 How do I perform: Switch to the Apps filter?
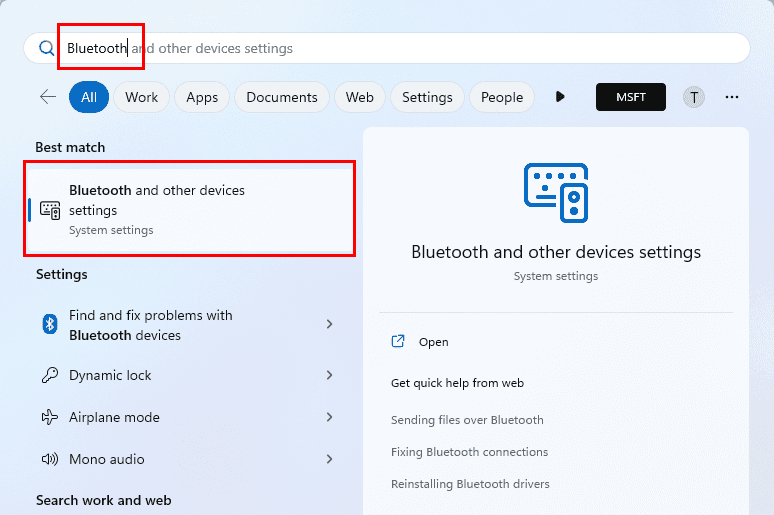click(202, 97)
